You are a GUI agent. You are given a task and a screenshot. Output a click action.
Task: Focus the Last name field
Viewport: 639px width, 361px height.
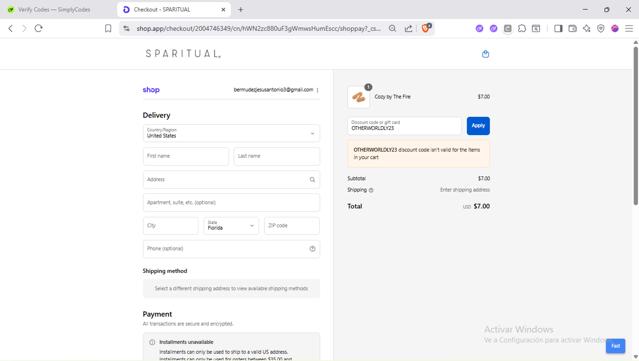[277, 156]
